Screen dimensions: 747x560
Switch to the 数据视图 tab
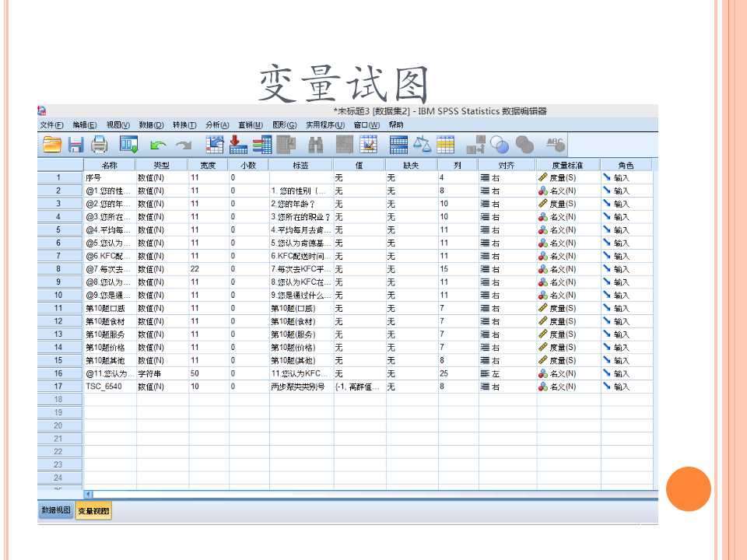point(56,510)
